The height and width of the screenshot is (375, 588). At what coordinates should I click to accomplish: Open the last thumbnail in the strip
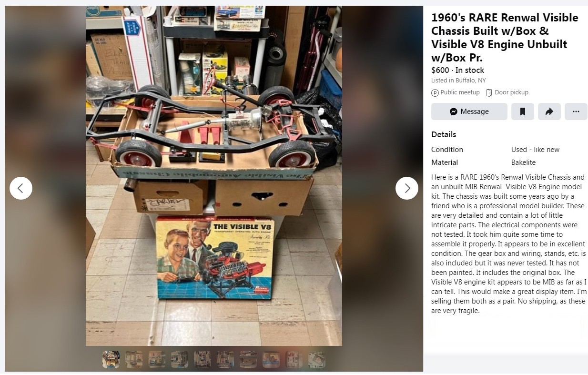[x=317, y=359]
